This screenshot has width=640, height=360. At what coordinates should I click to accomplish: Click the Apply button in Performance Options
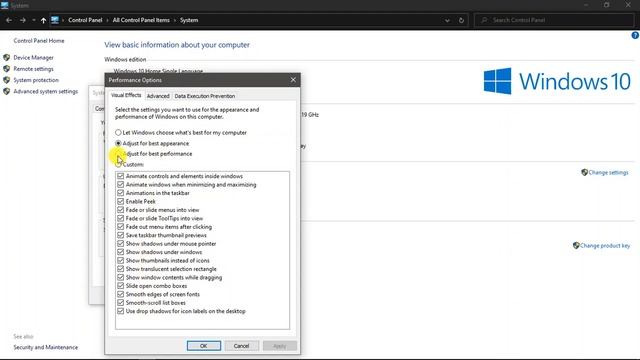pos(280,346)
